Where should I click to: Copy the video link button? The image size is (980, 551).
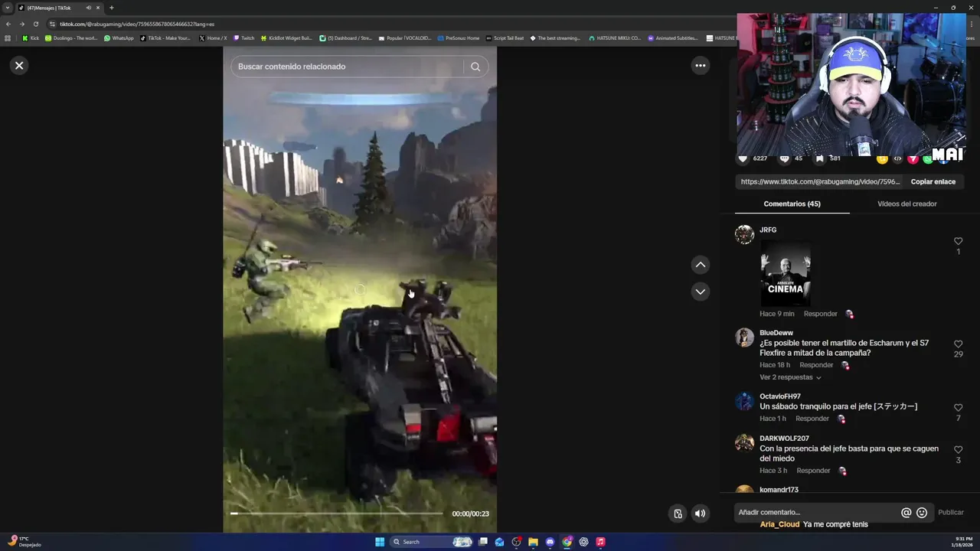(933, 181)
